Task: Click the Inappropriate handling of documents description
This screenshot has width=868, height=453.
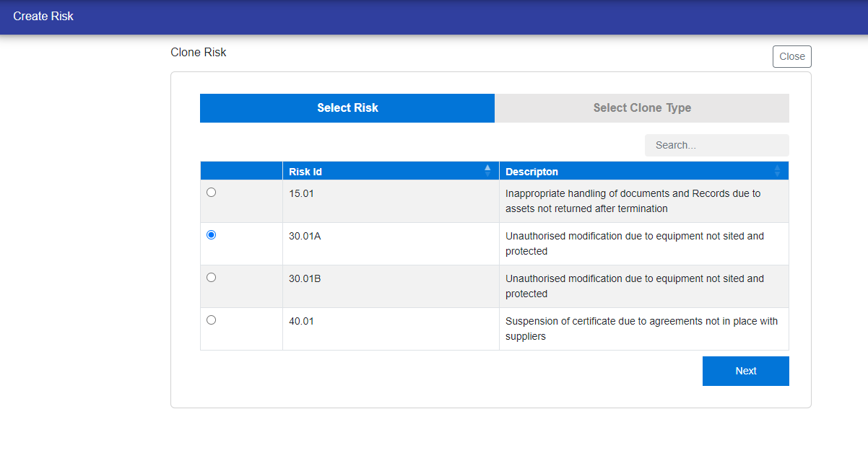Action: coord(633,201)
